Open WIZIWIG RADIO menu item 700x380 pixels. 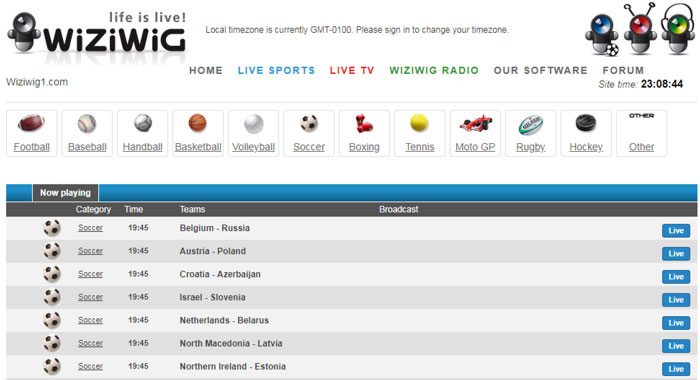434,71
